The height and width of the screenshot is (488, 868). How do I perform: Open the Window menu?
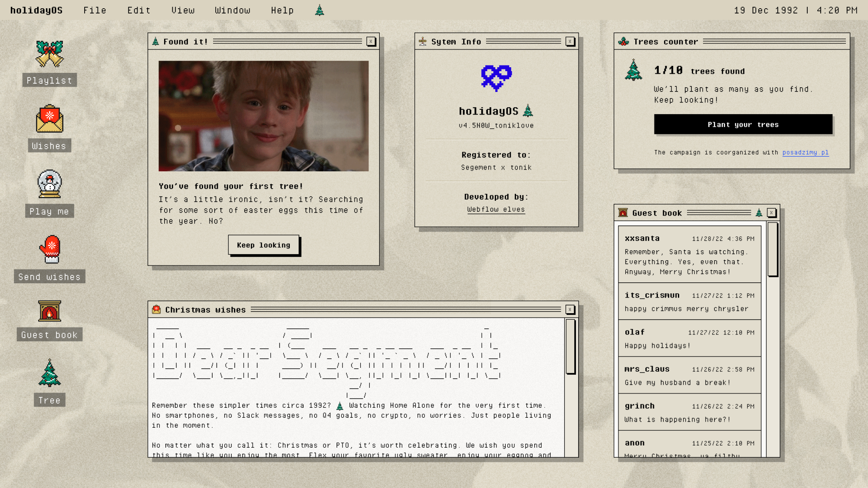[x=233, y=10]
